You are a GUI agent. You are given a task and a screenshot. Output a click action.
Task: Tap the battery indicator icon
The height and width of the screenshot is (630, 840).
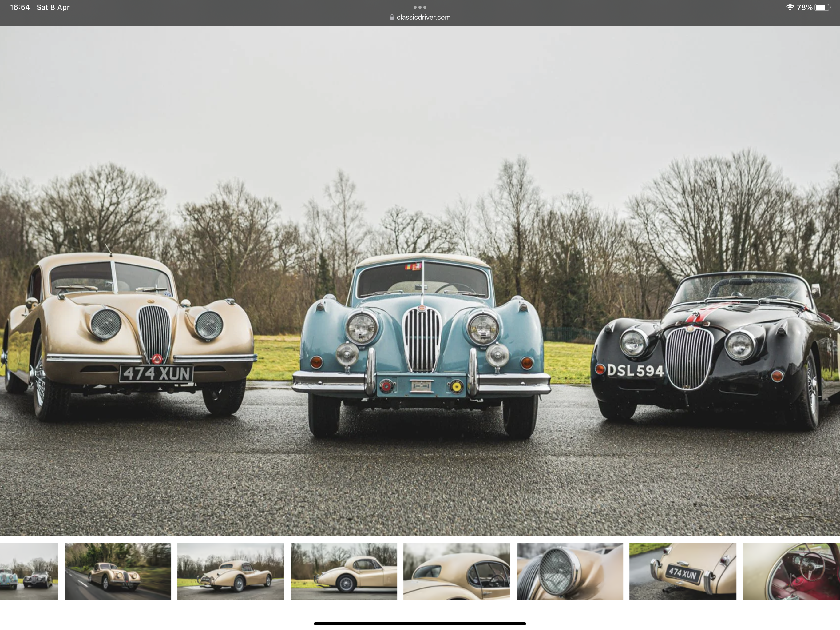(822, 7)
